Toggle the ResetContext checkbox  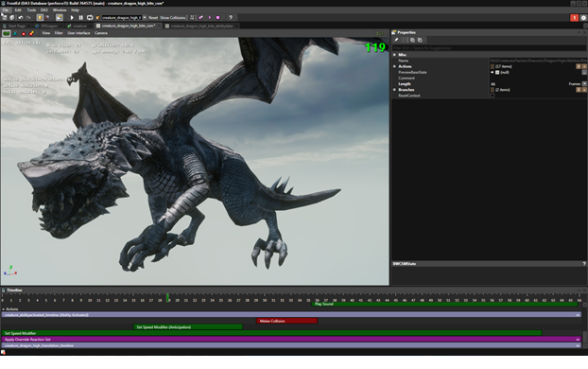493,96
